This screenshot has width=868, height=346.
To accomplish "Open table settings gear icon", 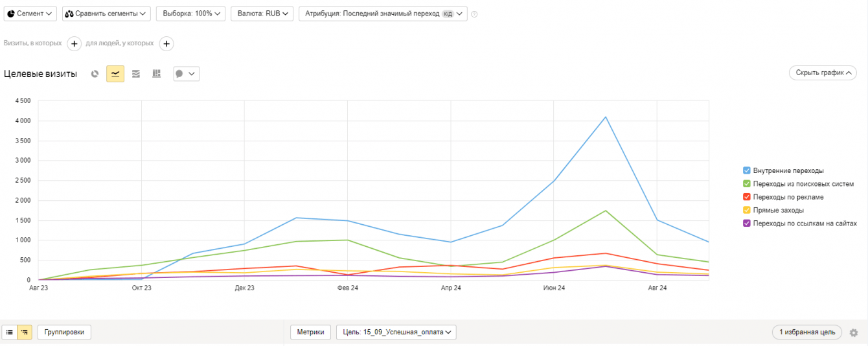I will click(854, 332).
